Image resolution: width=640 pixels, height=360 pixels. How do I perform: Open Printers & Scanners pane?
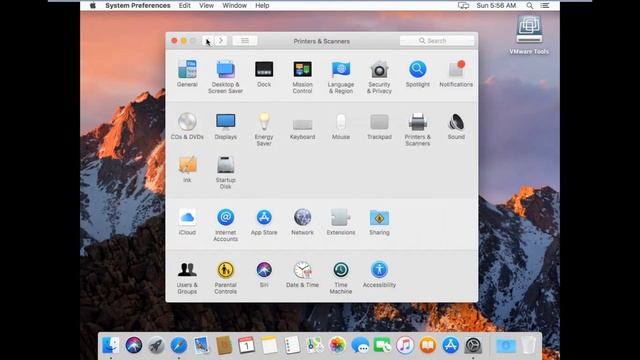418,129
